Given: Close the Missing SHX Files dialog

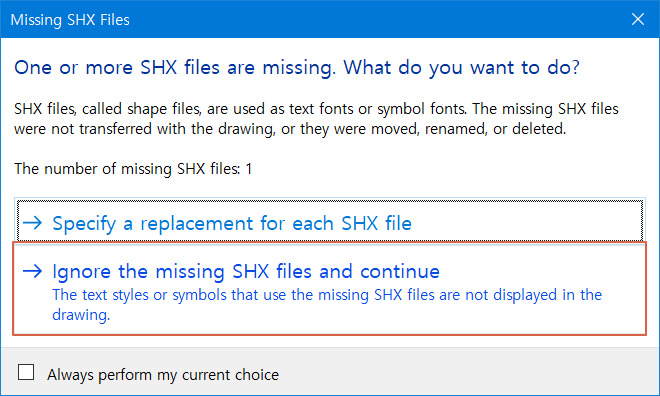Looking at the screenshot, I should click(x=638, y=19).
